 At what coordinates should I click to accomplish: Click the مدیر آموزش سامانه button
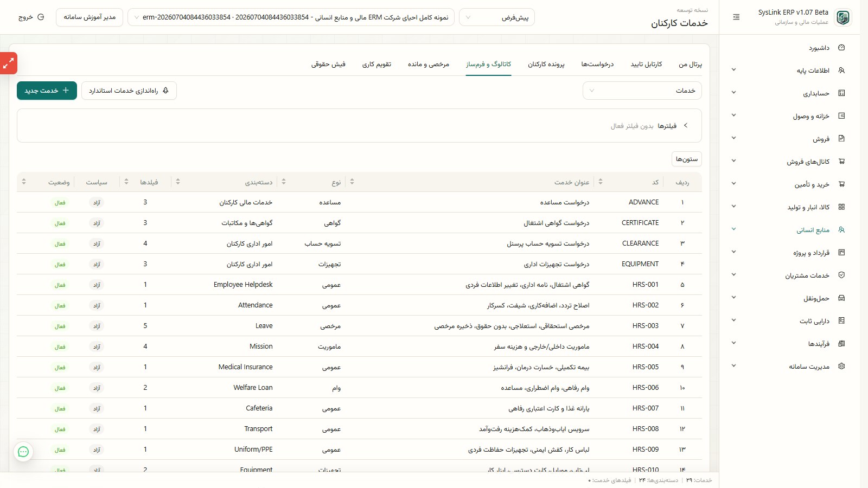[x=90, y=17]
